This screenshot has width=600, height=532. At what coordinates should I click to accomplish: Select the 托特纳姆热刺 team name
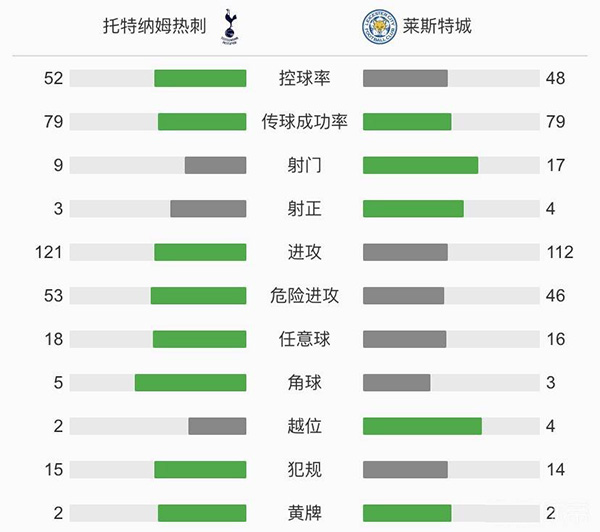point(154,27)
